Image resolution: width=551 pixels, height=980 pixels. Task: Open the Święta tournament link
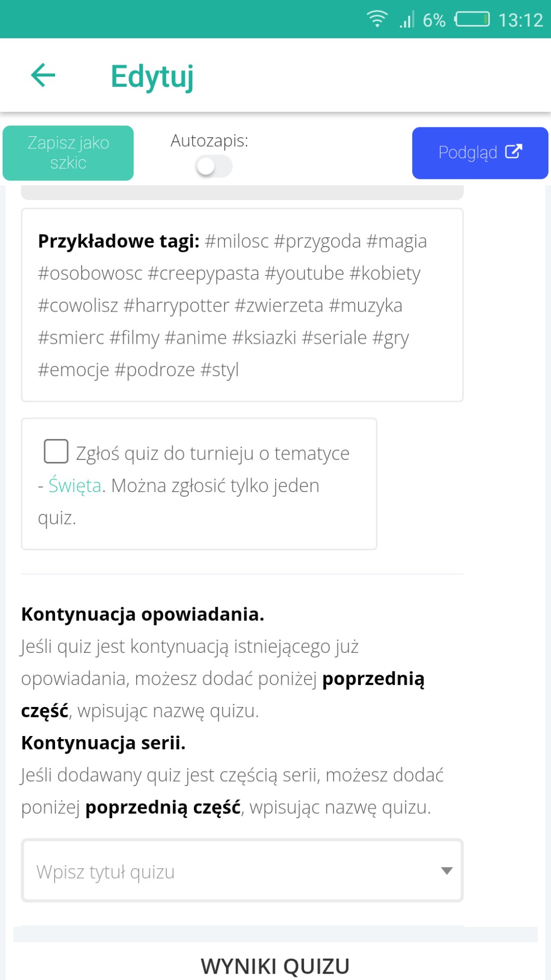[75, 485]
